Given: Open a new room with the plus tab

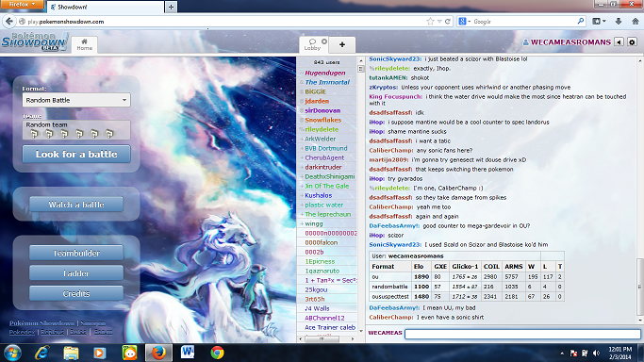Looking at the screenshot, I should click(x=342, y=44).
